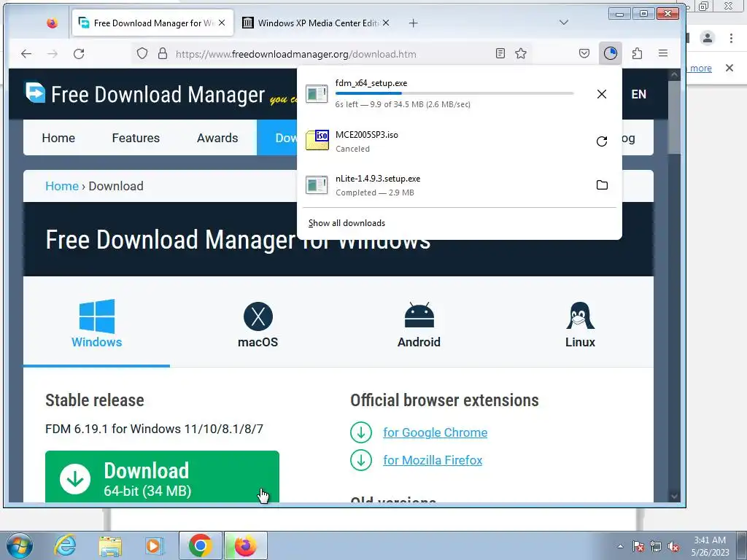The image size is (747, 560).
Task: Open the Home navigation menu item
Action: click(58, 138)
